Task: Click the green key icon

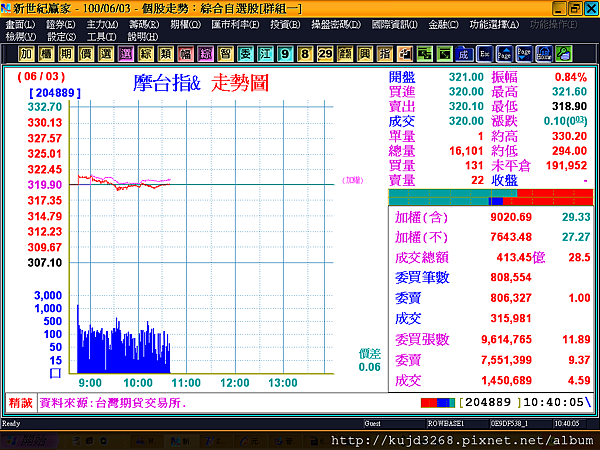Action: tap(564, 54)
